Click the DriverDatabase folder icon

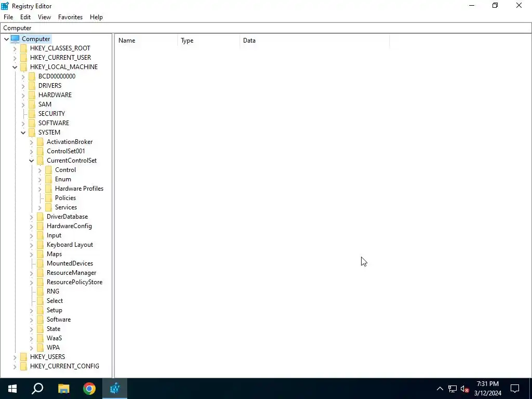tap(40, 217)
